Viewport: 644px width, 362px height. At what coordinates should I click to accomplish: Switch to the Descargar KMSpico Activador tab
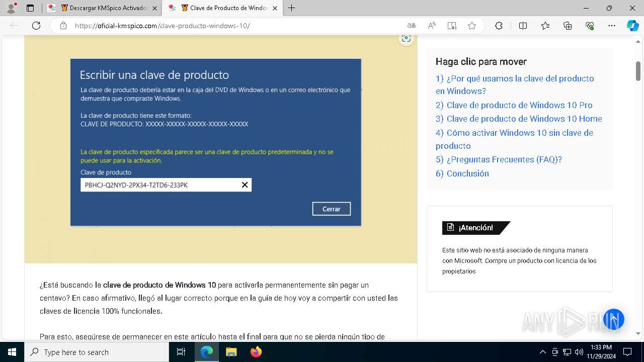tap(103, 8)
